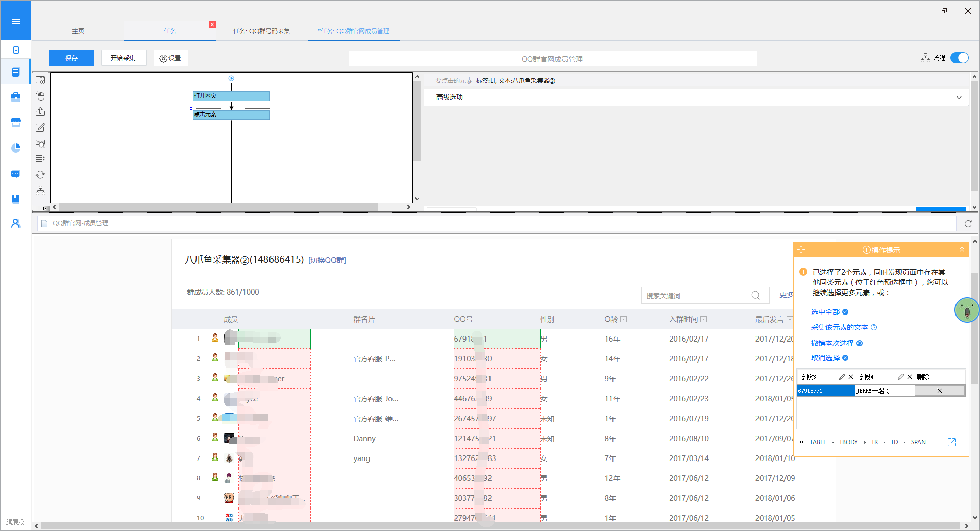Collapse the 操作提示 panel with chevron
Viewport: 980px width, 531px height.
(962, 250)
